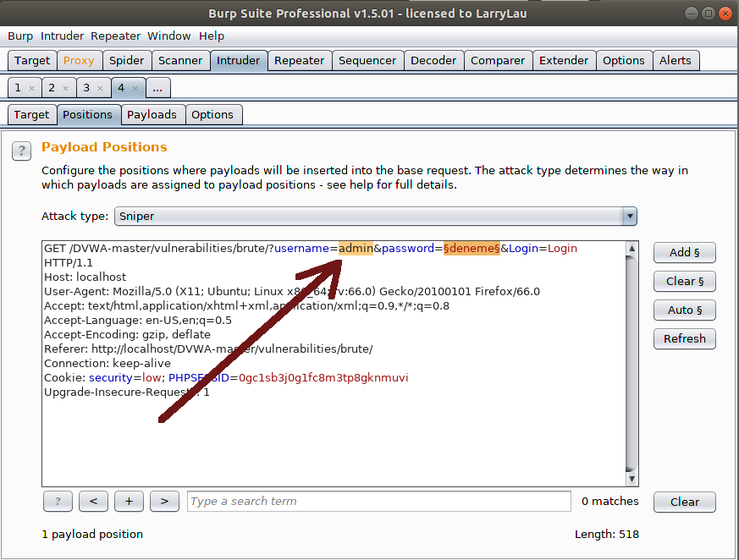This screenshot has height=560, width=739.
Task: Select Intruder attack tab 4
Action: 122,88
